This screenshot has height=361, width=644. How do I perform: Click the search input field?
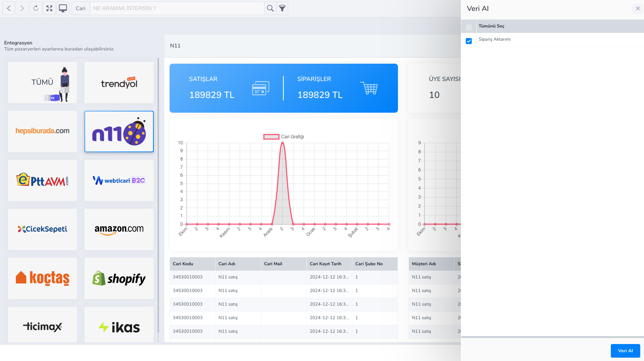click(177, 8)
